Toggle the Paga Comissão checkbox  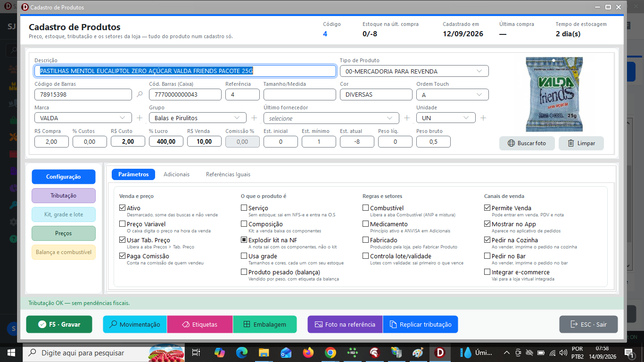123,256
